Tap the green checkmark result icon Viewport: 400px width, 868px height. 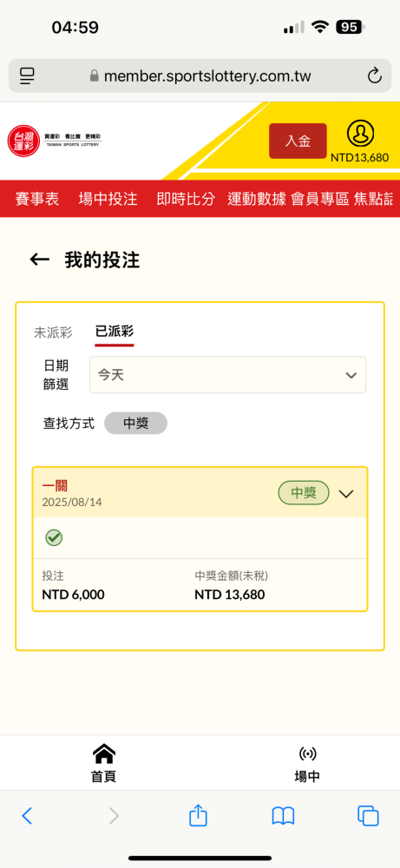(x=54, y=537)
